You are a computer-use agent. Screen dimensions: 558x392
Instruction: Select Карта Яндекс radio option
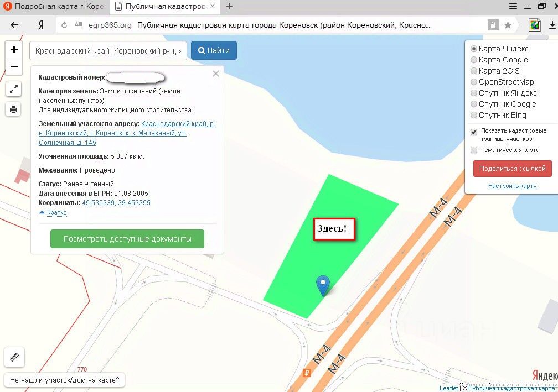(474, 49)
